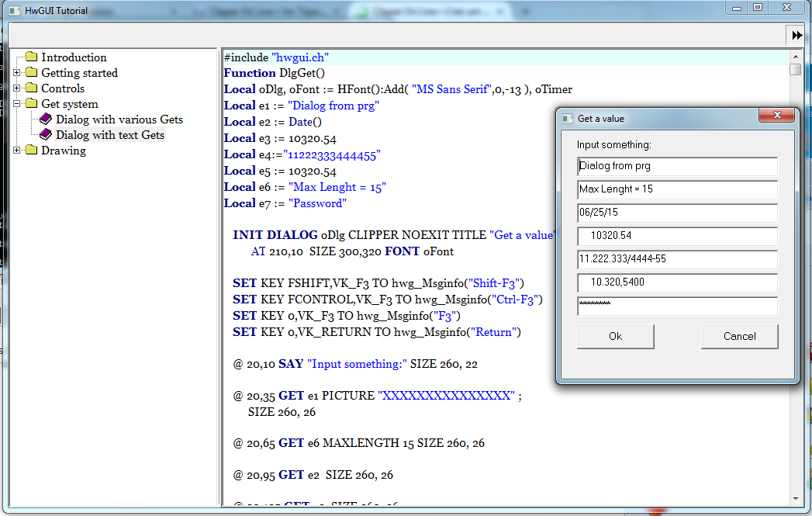Focus the password field with asterisks
The image size is (812, 516).
677,306
